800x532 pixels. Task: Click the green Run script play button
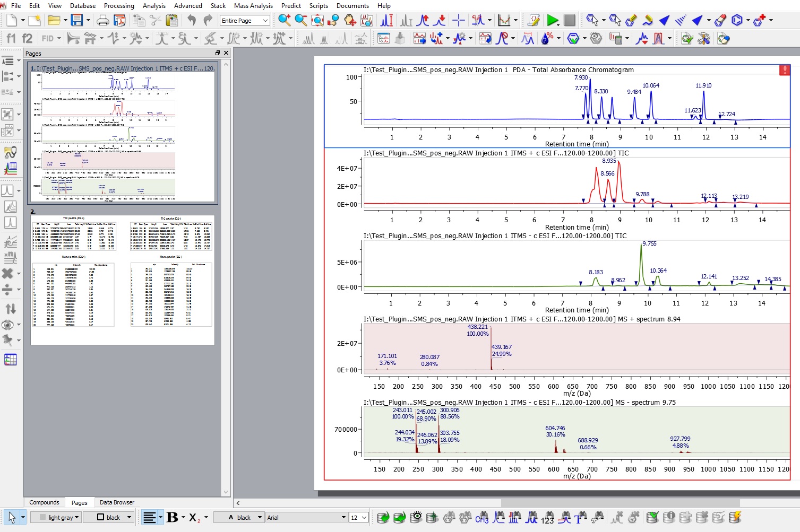[x=552, y=20]
